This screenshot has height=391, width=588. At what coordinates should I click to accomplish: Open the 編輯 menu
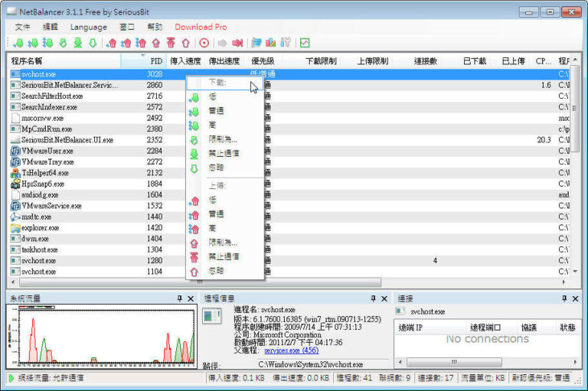(x=51, y=27)
